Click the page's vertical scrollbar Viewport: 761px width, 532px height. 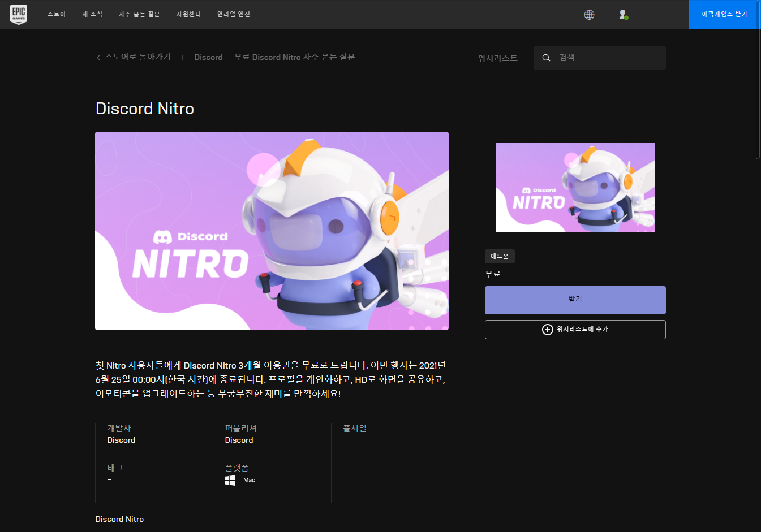pos(758,79)
